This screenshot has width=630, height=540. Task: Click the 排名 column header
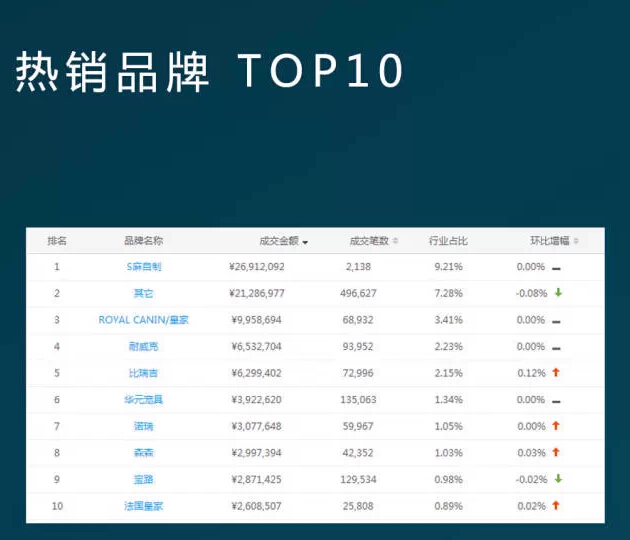coord(57,241)
